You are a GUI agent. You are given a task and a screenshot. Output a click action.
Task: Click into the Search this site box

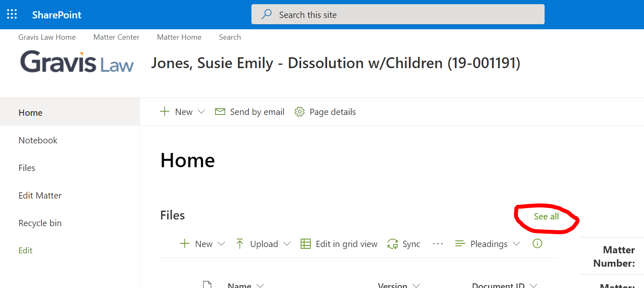tap(398, 15)
